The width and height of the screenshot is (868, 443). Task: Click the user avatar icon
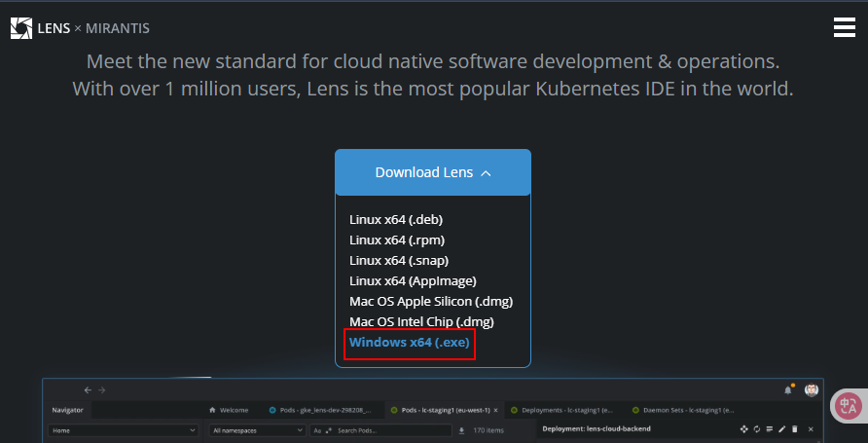[812, 389]
